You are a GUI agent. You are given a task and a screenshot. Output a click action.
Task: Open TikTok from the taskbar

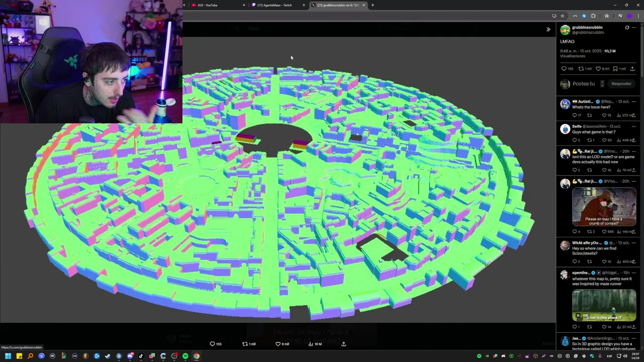click(141, 356)
